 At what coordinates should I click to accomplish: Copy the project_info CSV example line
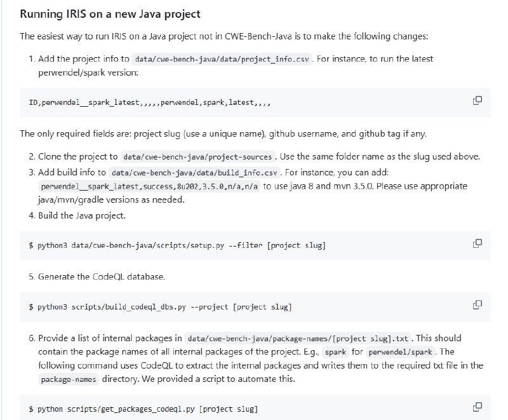pyautogui.click(x=478, y=100)
